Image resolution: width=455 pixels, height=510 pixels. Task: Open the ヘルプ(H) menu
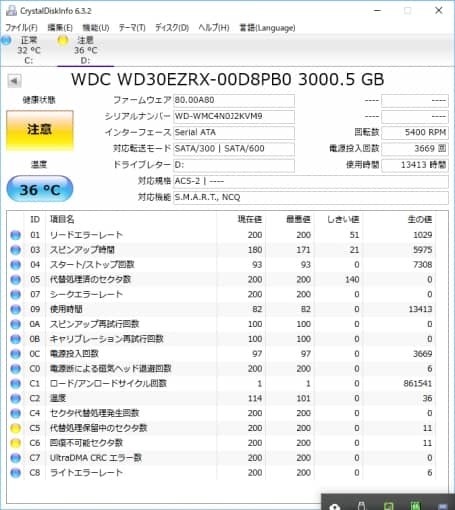point(214,28)
